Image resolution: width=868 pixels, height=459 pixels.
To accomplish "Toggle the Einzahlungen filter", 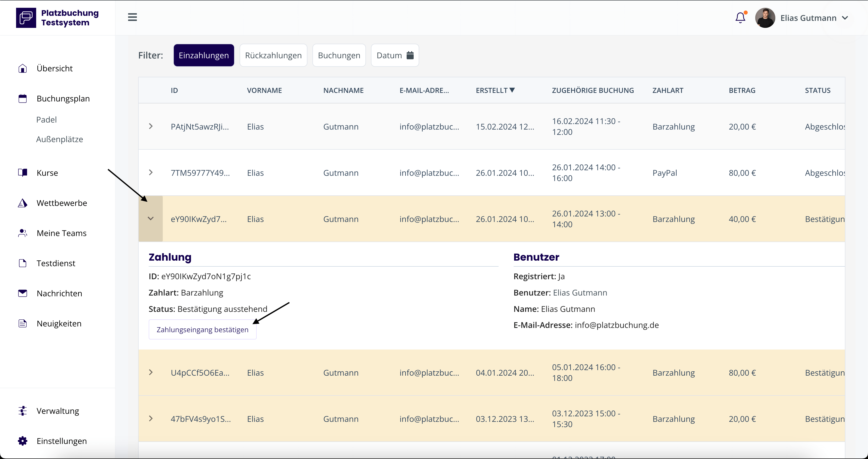I will coord(204,55).
